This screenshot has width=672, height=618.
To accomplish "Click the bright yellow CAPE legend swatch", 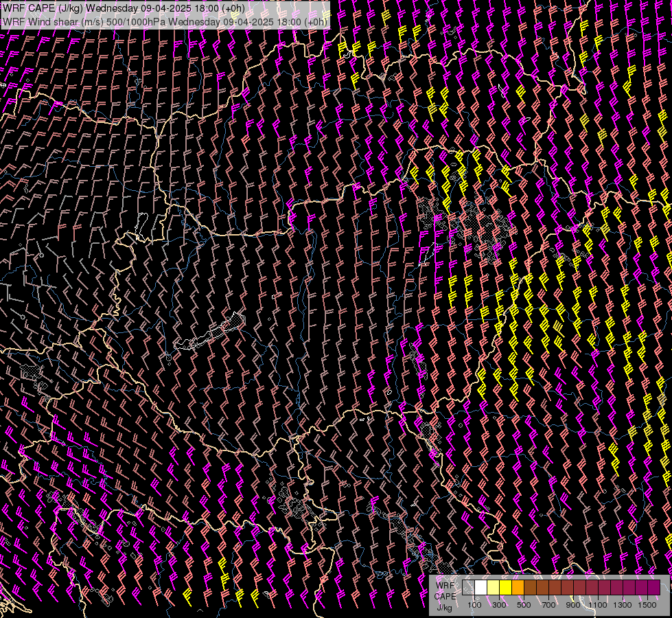I will [506, 588].
